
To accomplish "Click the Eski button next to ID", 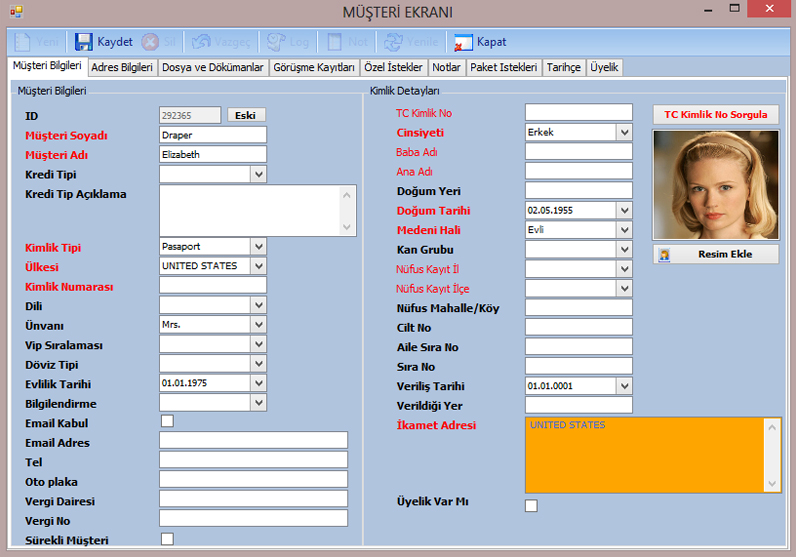I will point(246,115).
